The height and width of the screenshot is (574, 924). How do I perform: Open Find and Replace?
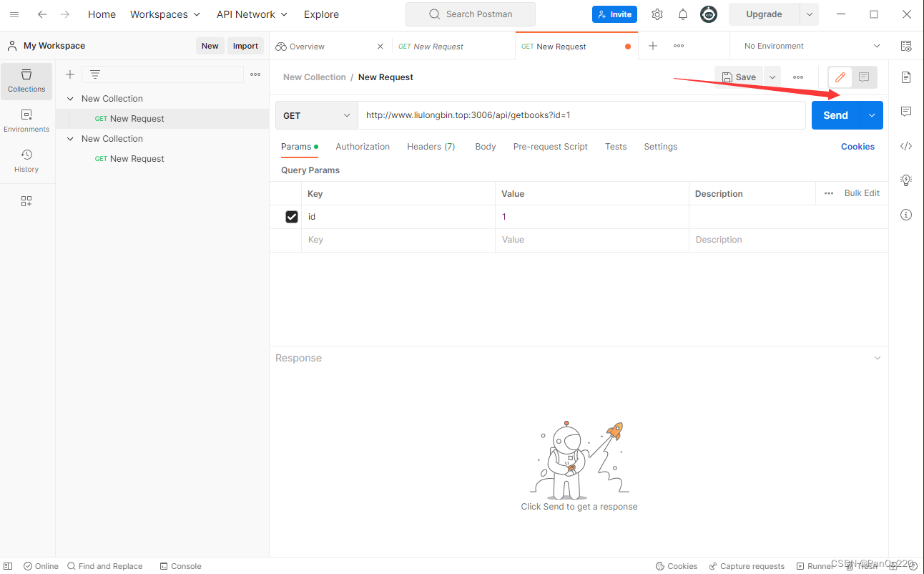click(x=104, y=566)
